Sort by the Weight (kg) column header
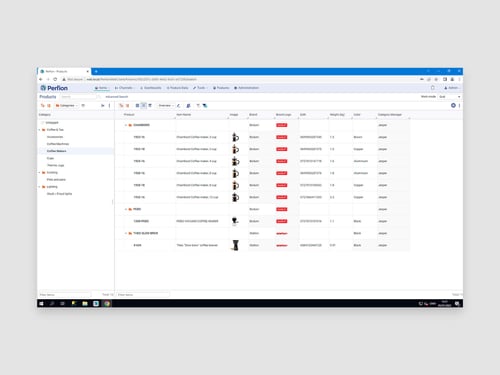This screenshot has width=500, height=375. [x=337, y=115]
